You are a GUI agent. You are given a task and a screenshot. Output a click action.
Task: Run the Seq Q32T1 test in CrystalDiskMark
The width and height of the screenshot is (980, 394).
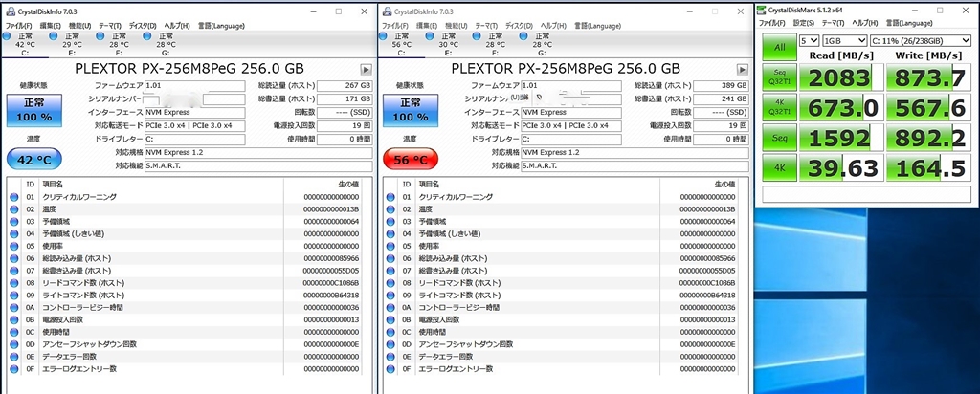779,77
